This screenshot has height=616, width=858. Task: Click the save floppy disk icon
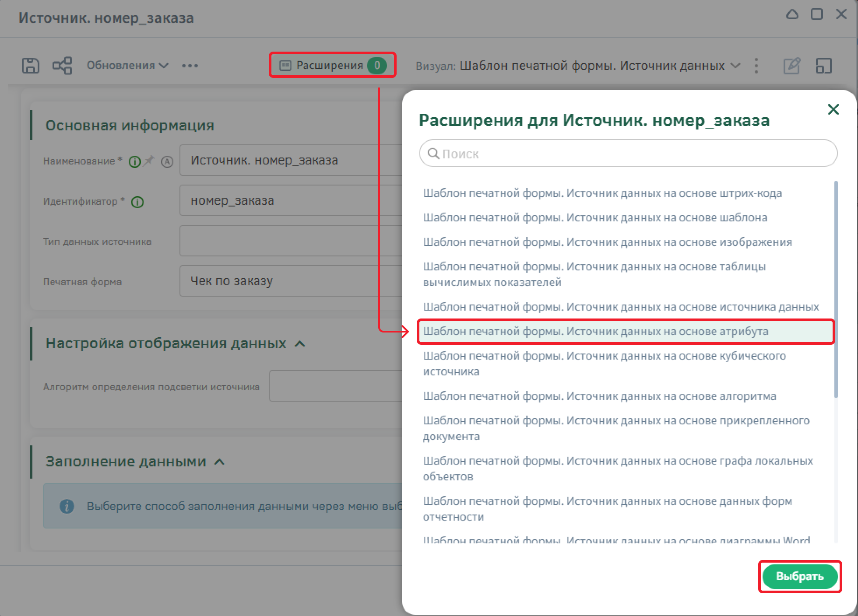(30, 66)
